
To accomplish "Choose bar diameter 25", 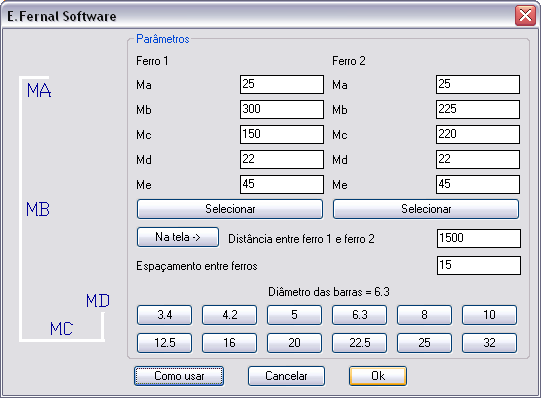I will click(424, 343).
